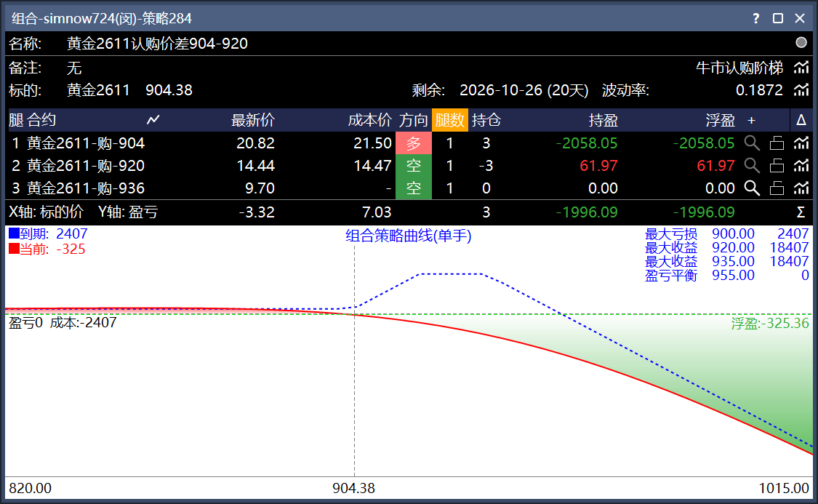The height and width of the screenshot is (504, 818).
Task: Open volatility chart icon beside 0.1872
Action: click(801, 90)
